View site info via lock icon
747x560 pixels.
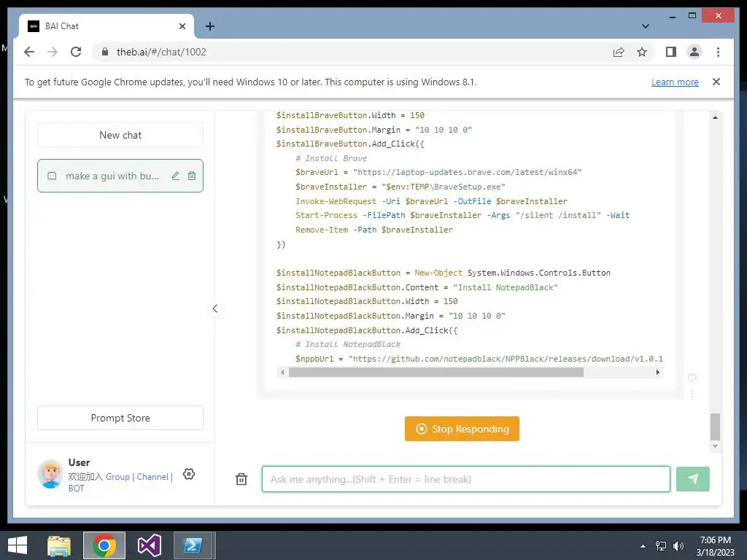pos(105,52)
